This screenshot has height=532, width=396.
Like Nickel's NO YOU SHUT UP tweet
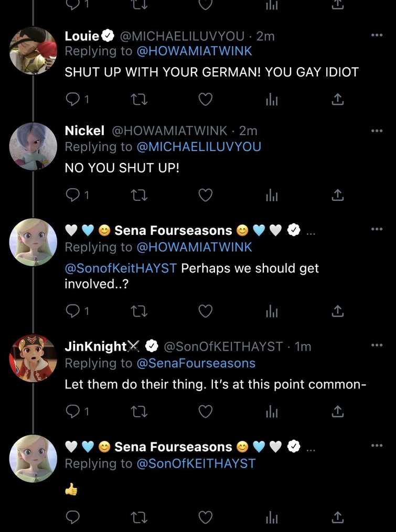click(205, 195)
